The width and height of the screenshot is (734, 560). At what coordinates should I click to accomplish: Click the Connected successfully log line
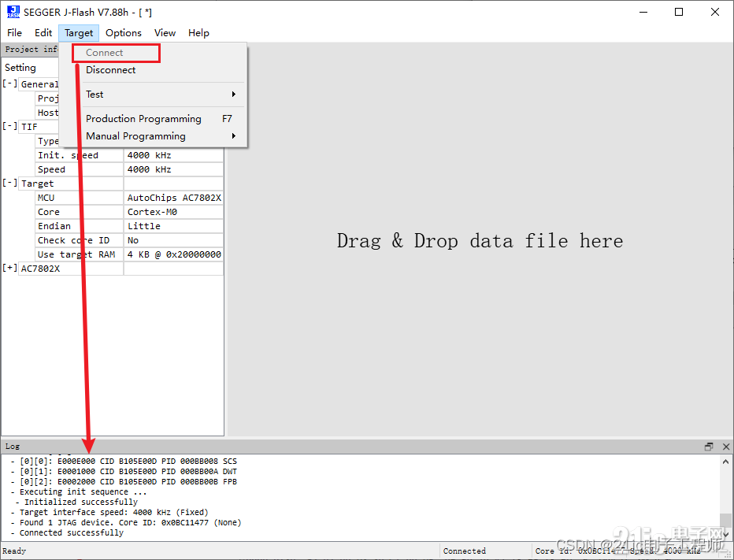(x=71, y=533)
